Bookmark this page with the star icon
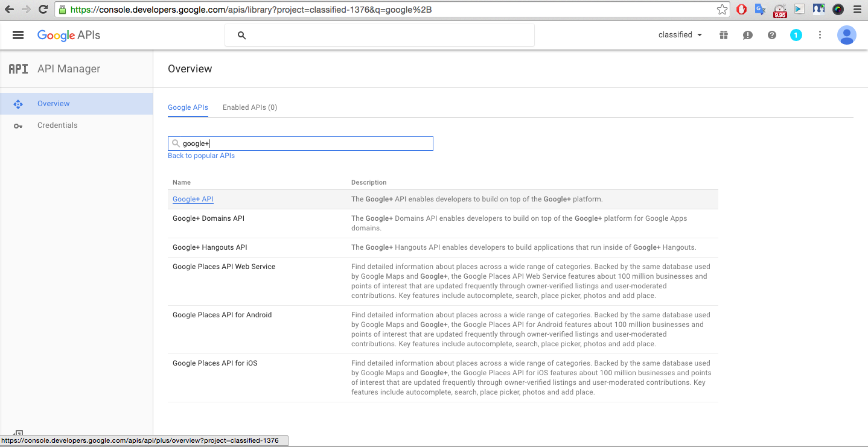The image size is (868, 447). [722, 9]
